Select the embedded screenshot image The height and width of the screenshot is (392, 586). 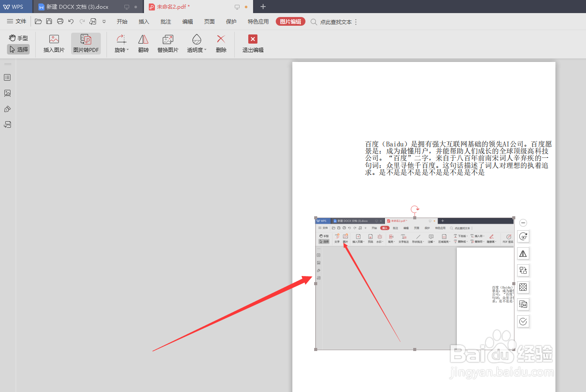point(415,283)
